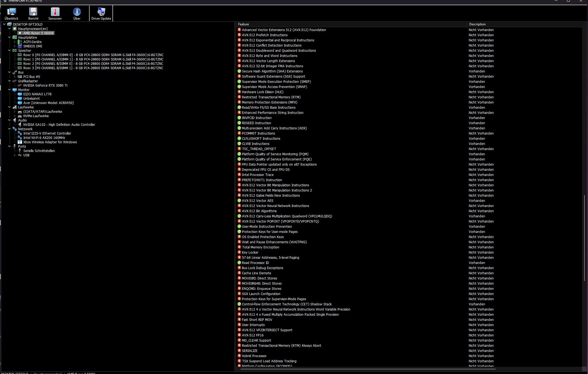Collapse the Monitor branch
Screen dimensions: 588x374
[9, 90]
